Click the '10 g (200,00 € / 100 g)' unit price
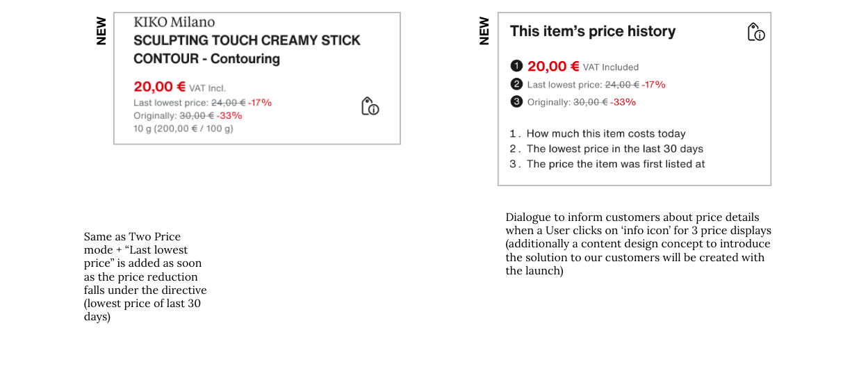The height and width of the screenshot is (387, 868). pos(183,129)
